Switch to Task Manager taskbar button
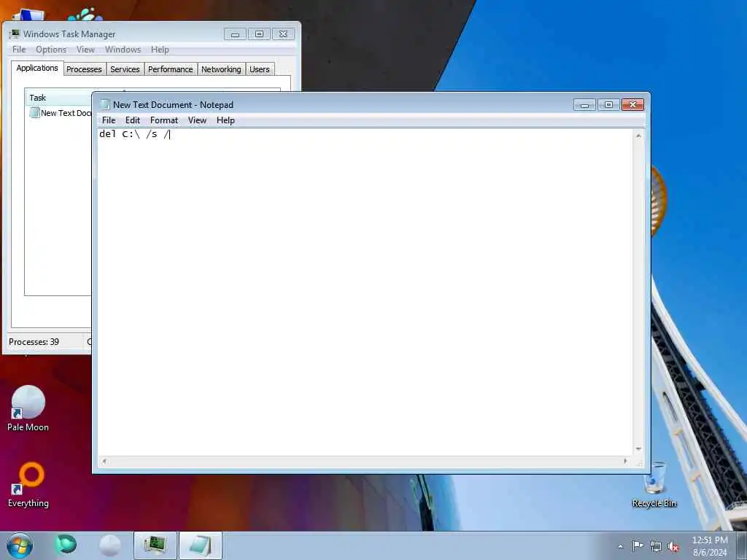This screenshot has width=747, height=560. (155, 545)
